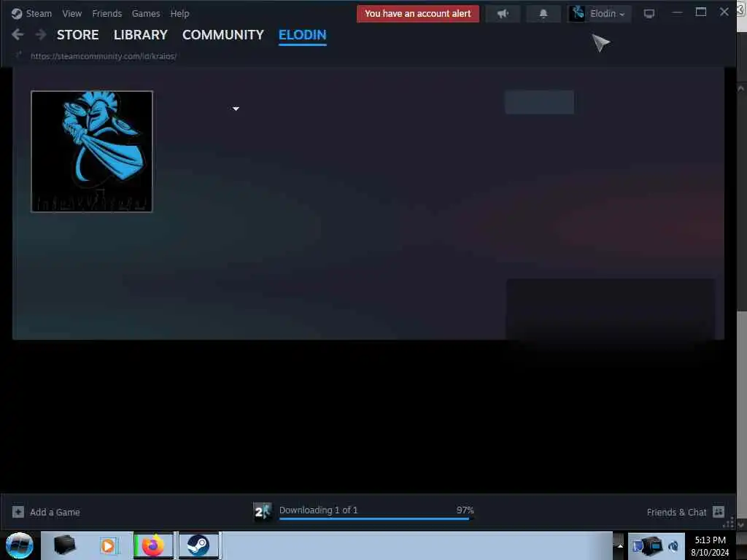Click the vertical scrollbar on the right

click(741, 305)
